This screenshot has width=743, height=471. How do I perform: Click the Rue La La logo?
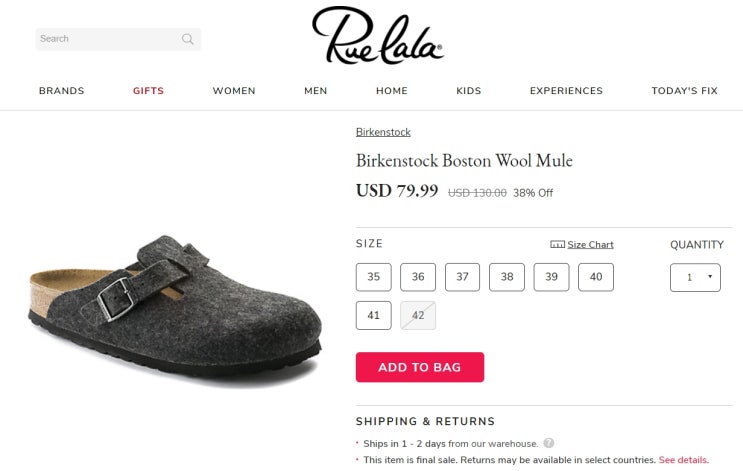pos(377,37)
